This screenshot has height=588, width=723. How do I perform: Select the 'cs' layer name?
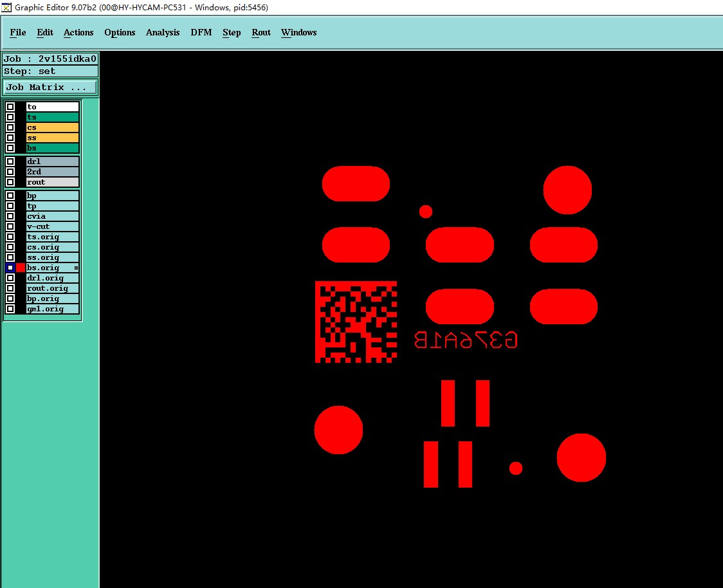pyautogui.click(x=52, y=128)
